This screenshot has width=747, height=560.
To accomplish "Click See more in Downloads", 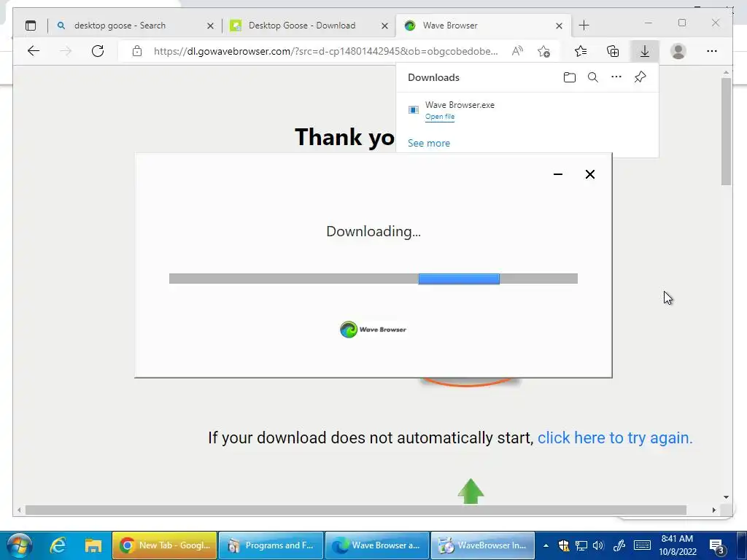I will pos(429,143).
